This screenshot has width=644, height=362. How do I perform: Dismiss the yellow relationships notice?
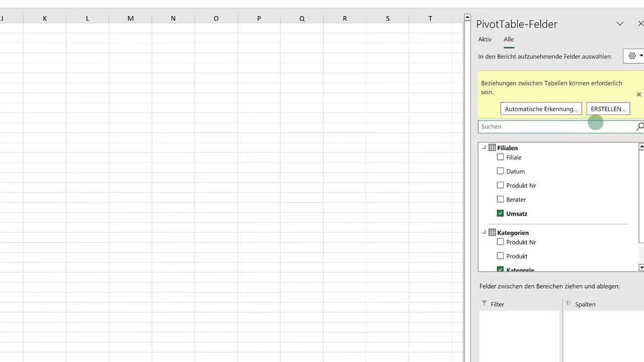[x=638, y=95]
